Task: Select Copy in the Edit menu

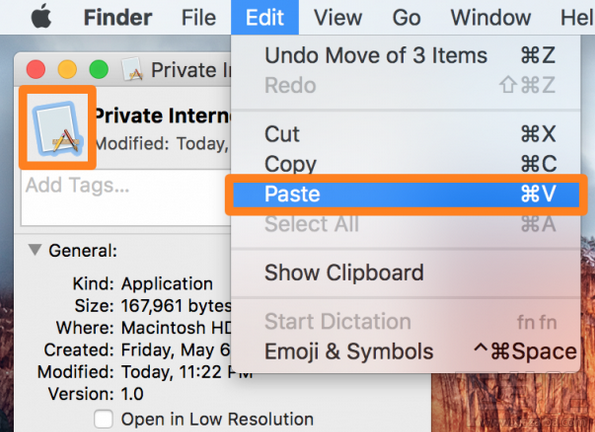Action: pos(406,164)
